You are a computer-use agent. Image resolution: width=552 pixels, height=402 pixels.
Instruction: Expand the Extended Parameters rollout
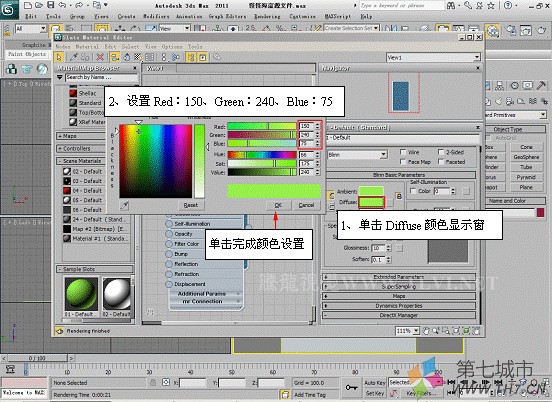click(399, 277)
